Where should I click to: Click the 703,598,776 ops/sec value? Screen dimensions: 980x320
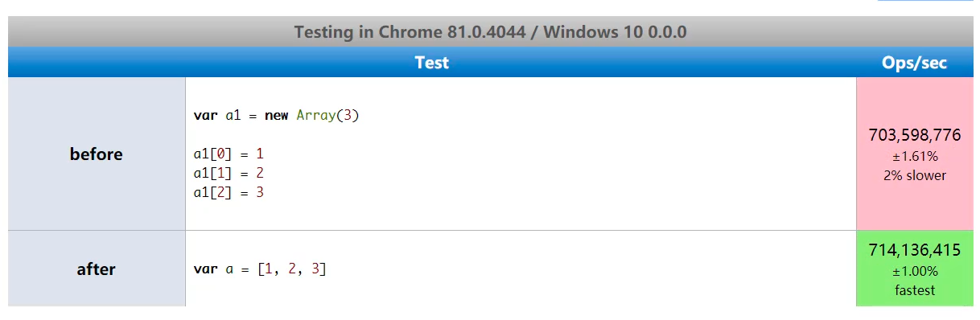pyautogui.click(x=915, y=135)
